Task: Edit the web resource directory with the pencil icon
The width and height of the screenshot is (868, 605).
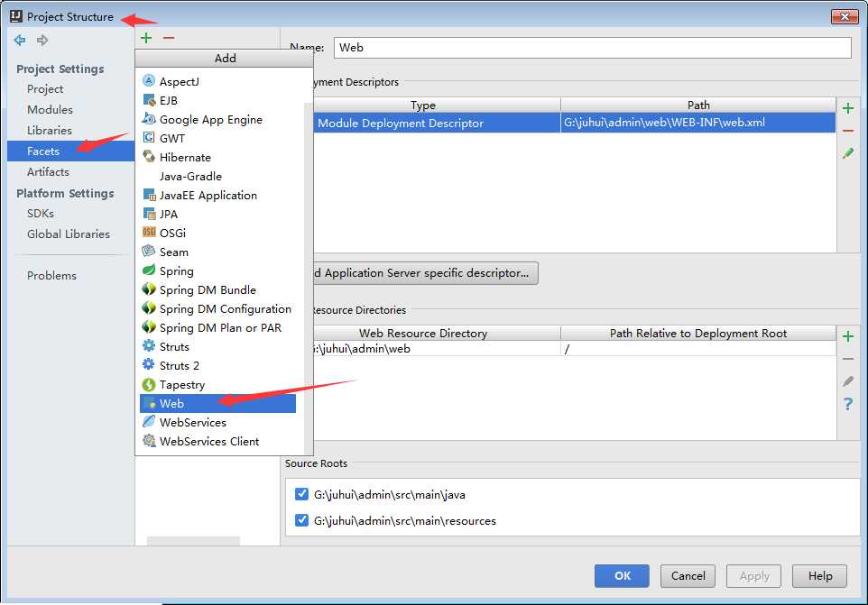Action: (x=847, y=381)
